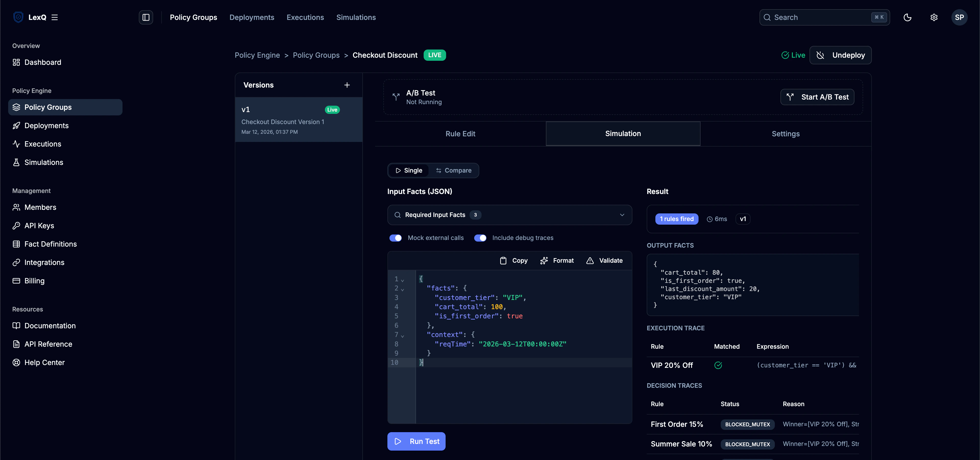Turn off Include debug traces
The height and width of the screenshot is (460, 980).
pyautogui.click(x=480, y=238)
